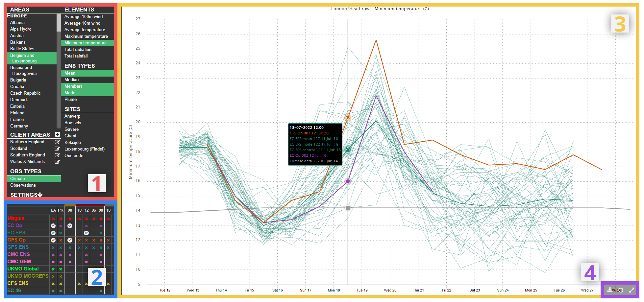Click the CMC GEM cross in PR column
Image resolution: width=644 pixels, height=302 pixels.
tap(61, 262)
